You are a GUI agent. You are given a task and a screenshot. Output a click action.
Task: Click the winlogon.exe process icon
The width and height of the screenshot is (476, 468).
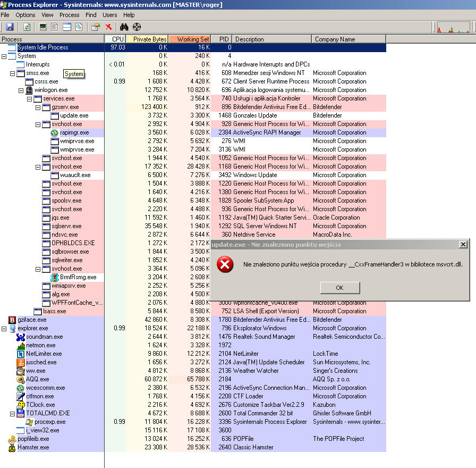(29, 90)
